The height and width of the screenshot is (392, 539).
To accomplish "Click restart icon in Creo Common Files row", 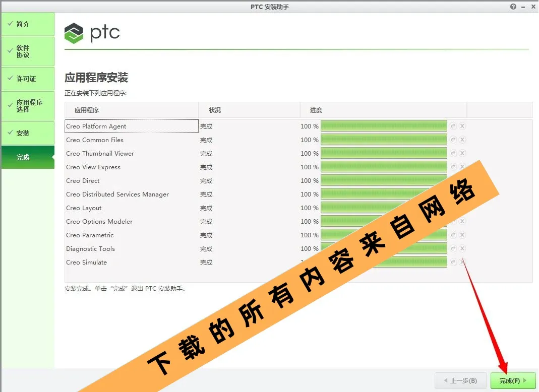I will [x=453, y=140].
